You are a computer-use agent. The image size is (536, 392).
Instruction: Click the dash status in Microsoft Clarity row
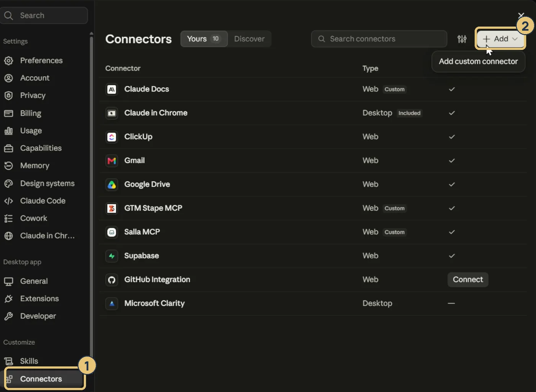451,303
